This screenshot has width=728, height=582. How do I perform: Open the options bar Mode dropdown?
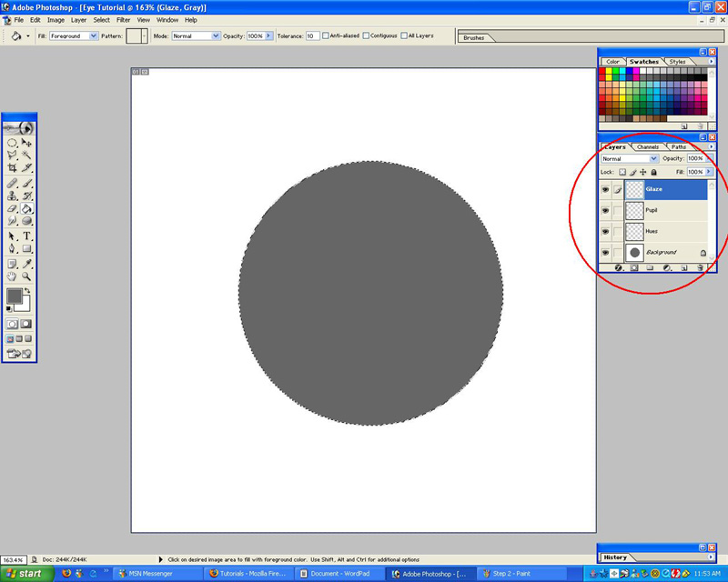(x=216, y=35)
